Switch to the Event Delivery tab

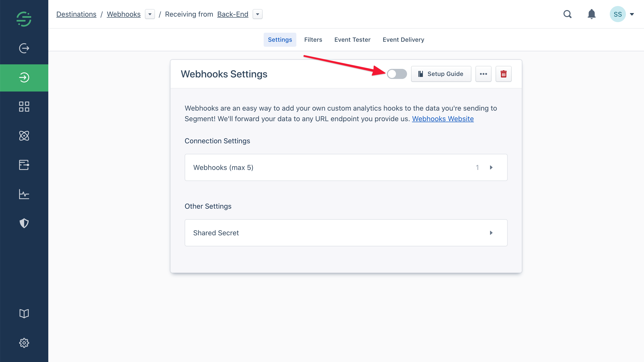click(x=404, y=40)
